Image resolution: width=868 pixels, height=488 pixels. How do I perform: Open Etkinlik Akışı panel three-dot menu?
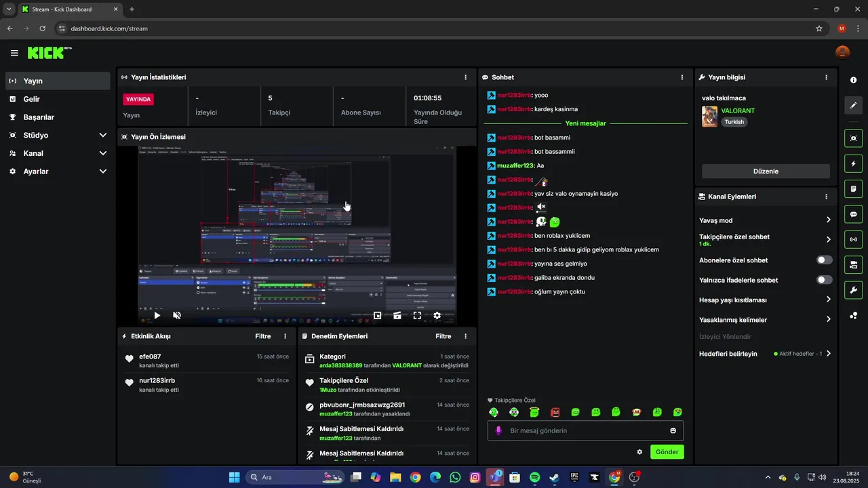click(285, 336)
